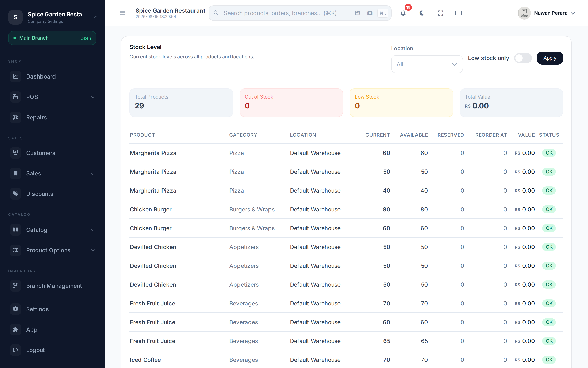Click the Customers people icon
The image size is (588, 368).
coord(16,153)
